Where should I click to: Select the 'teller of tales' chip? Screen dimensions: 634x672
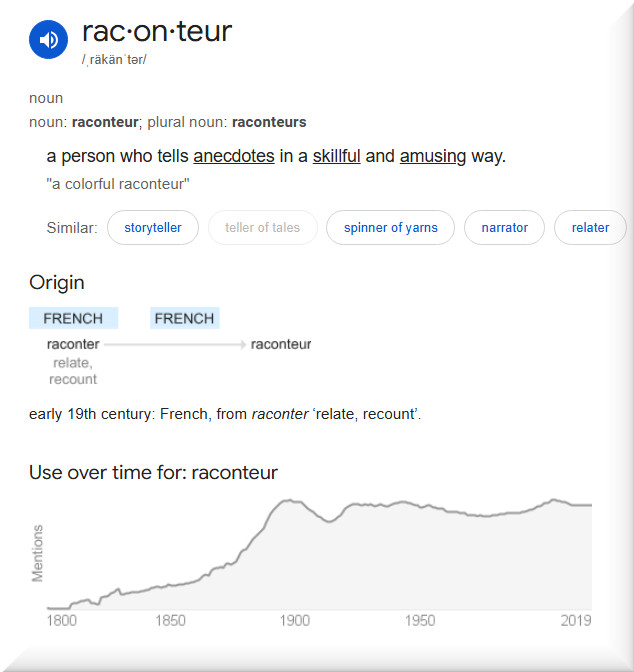pos(262,228)
